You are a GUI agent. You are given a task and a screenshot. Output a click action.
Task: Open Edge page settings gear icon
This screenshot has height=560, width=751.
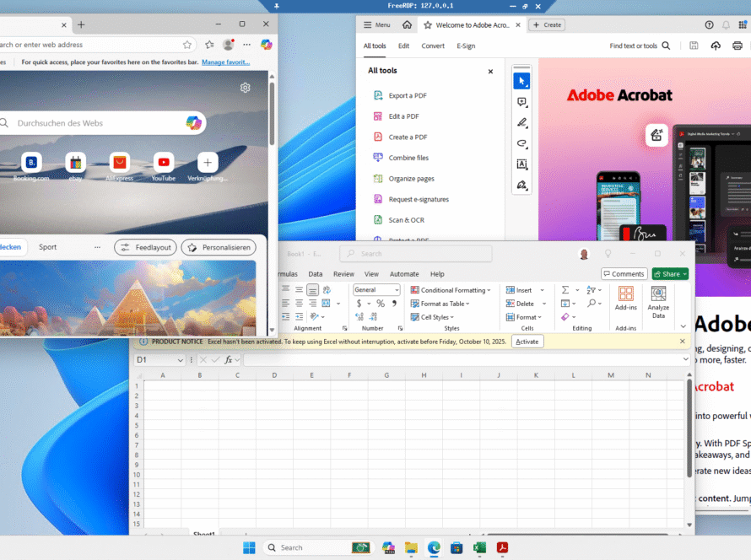coord(245,88)
